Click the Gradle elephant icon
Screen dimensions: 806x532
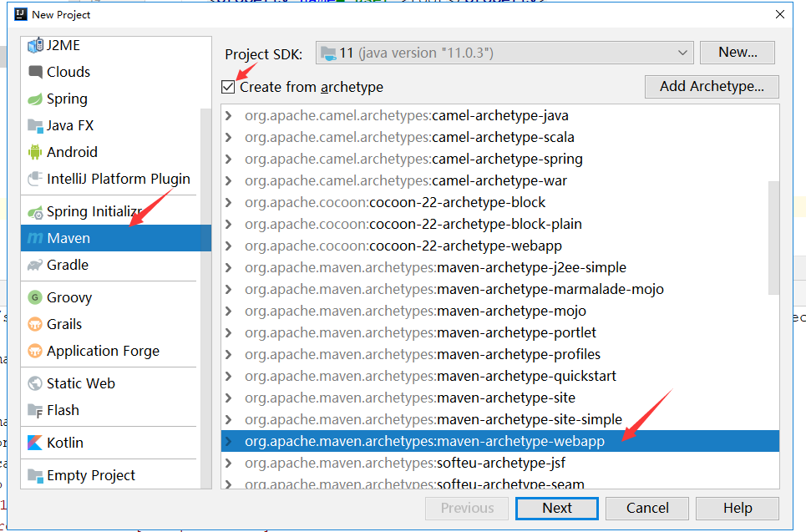coord(35,266)
